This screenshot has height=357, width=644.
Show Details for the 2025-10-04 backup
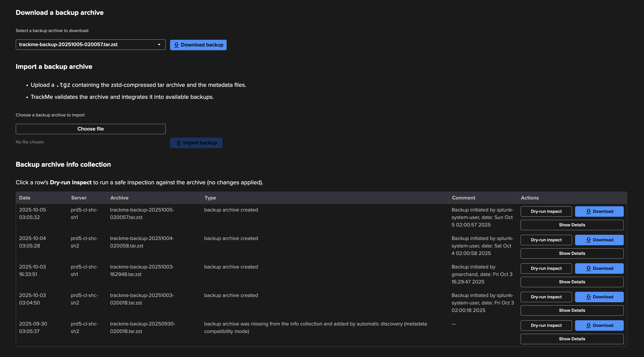572,253
